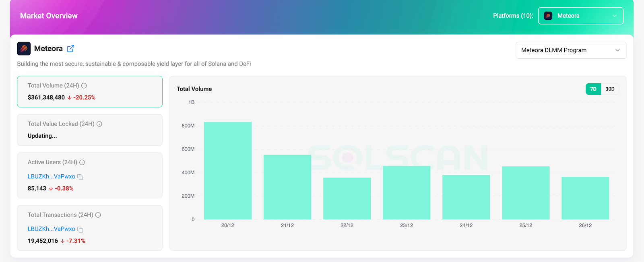
Task: Open the Platforms Meteora dropdown
Action: (581, 16)
